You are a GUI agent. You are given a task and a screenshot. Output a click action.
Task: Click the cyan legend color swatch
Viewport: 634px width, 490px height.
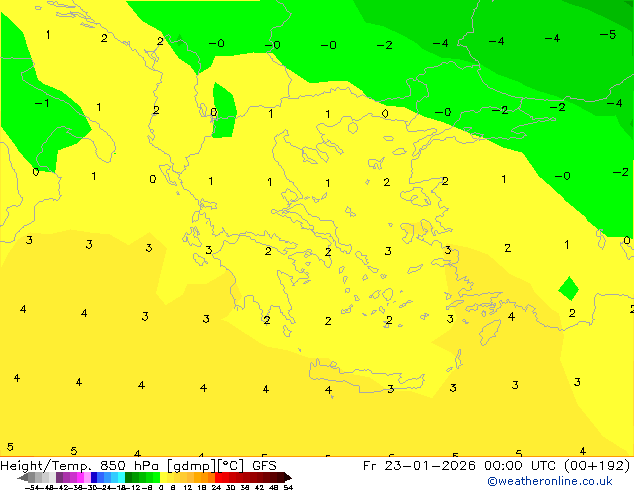point(121,477)
